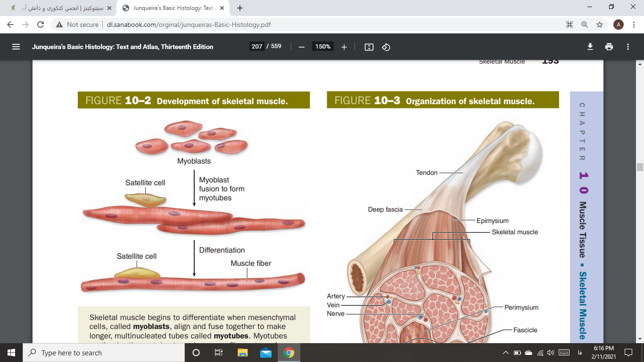Click the PDF title in the viewer toolbar

click(x=123, y=47)
